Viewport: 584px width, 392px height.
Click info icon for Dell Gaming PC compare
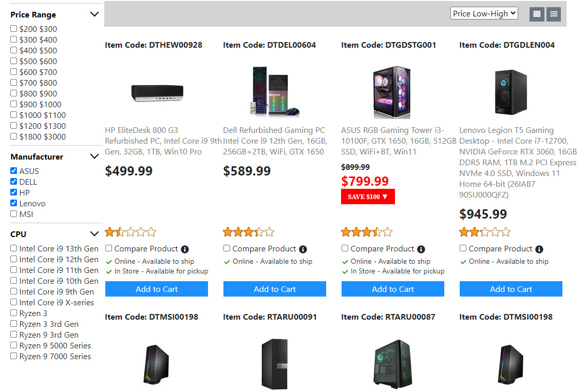(x=303, y=249)
